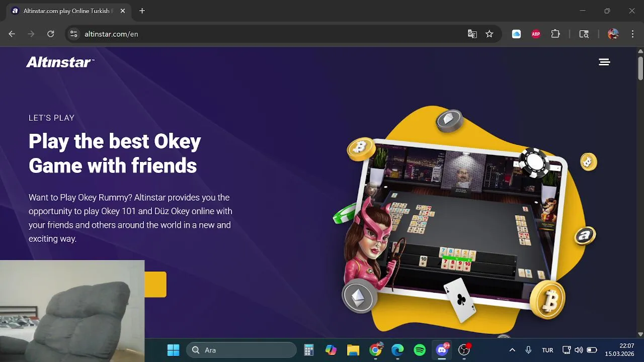Click the page vertical scrollbar thumb
The image size is (644, 362).
640,68
